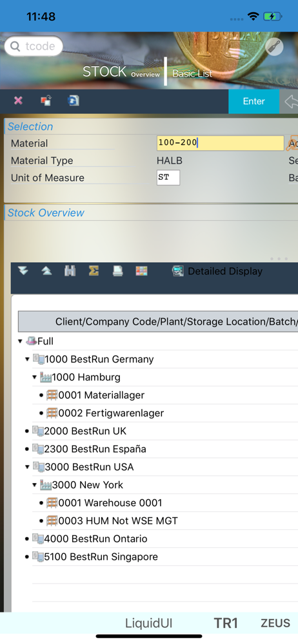Click the collapse all double-up arrow icon
Screen dimensions: 298x644
tap(46, 271)
